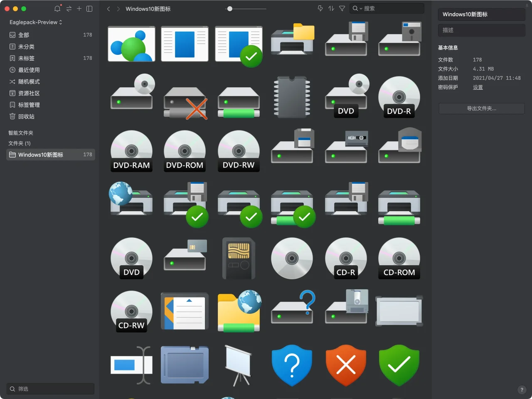This screenshot has height=399, width=532.
Task: Select the green checkmark shield thumbnail
Action: point(399,365)
